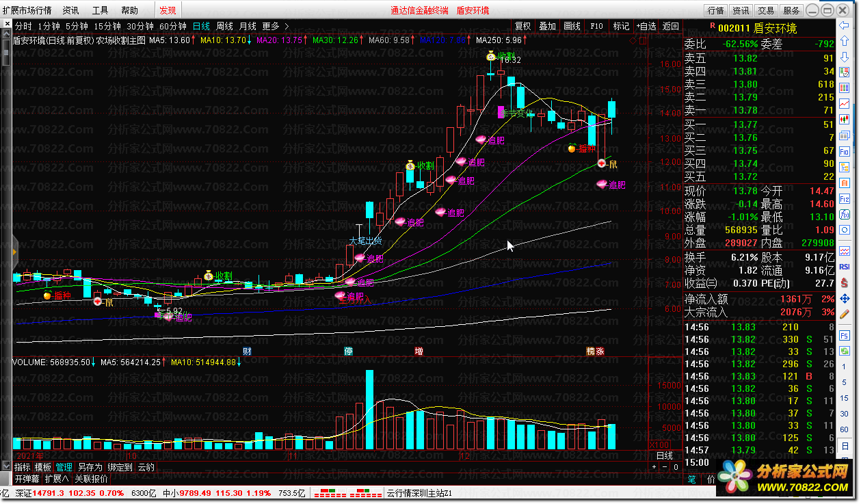Screen dimensions: 861x504
Task: Open the 扩展市场行情 menu
Action: pyautogui.click(x=27, y=10)
